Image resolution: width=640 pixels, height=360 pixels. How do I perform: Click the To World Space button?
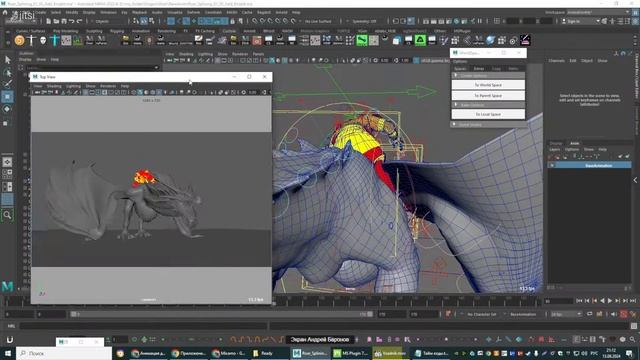488,85
